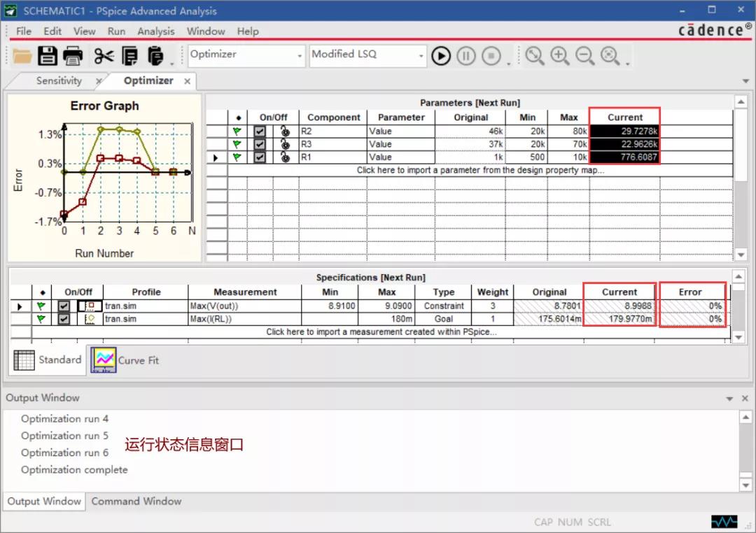Paste with the toolbar clipboard icon
Image resolution: width=756 pixels, height=533 pixels.
pos(155,56)
